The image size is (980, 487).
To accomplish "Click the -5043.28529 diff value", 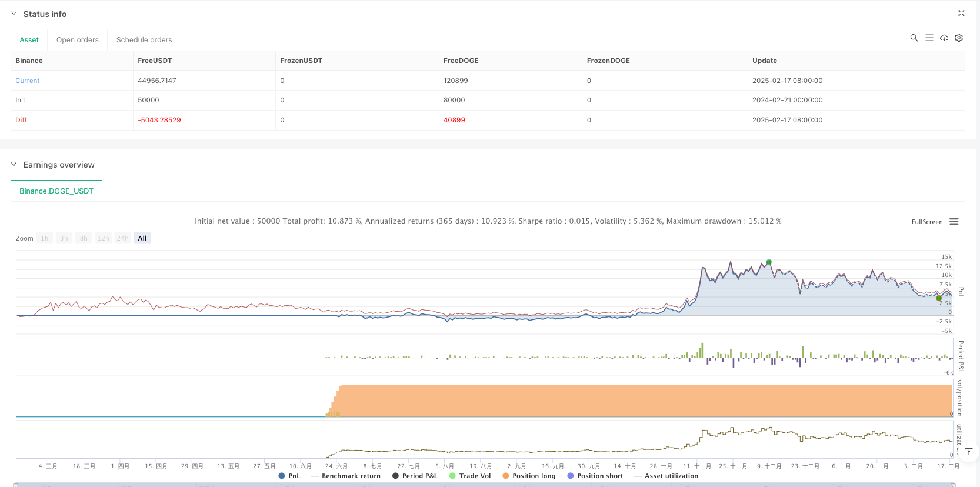I will [159, 120].
